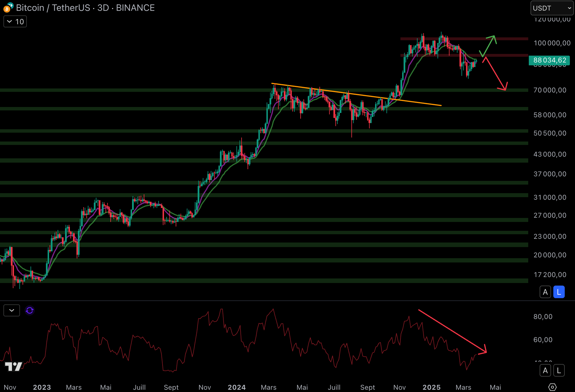Enable log scale L on RSI pane
This screenshot has width=575, height=392.
559,371
